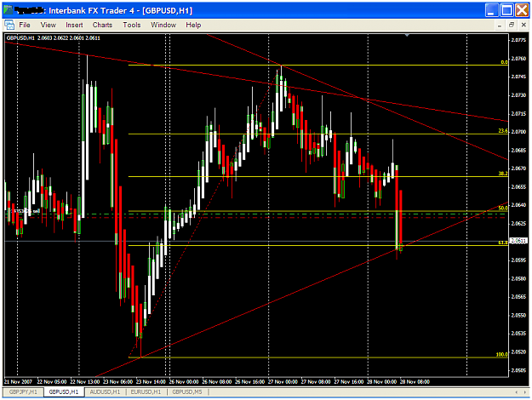The image size is (532, 400).
Task: Open the Window menu
Action: pos(163,25)
